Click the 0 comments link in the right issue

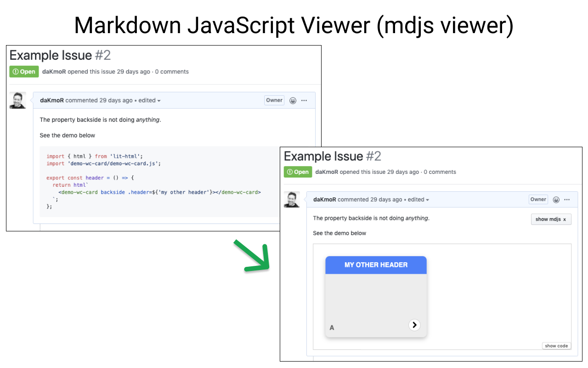click(440, 172)
